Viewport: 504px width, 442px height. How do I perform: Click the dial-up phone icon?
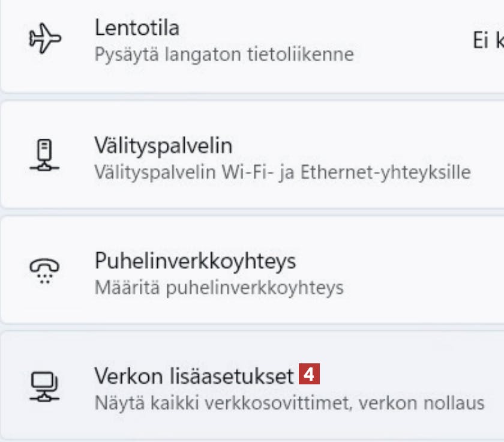(x=46, y=271)
